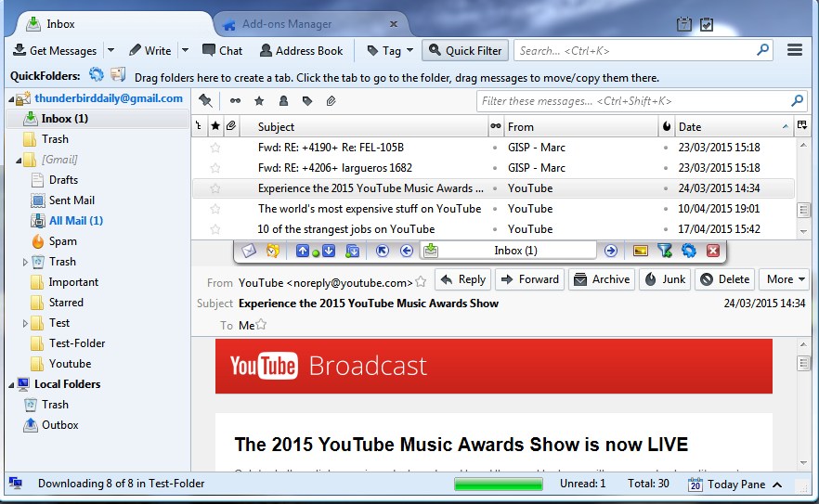Sort messages by Subject column
This screenshot has height=504, width=819.
[364, 127]
